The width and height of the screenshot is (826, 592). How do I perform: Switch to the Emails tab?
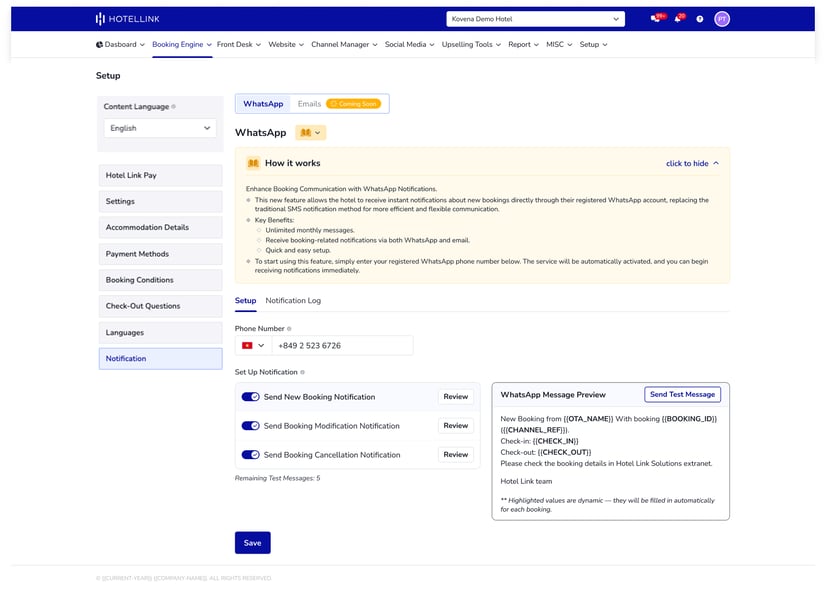309,104
